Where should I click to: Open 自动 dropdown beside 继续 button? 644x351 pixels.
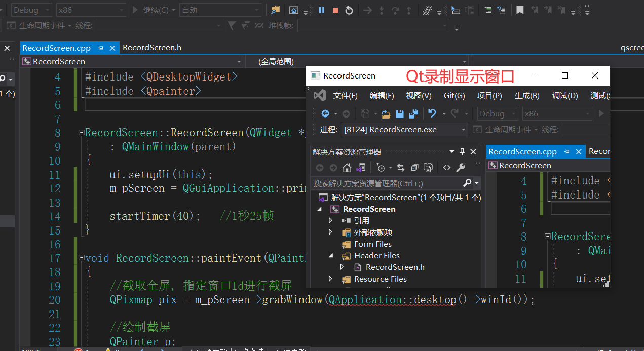click(220, 10)
